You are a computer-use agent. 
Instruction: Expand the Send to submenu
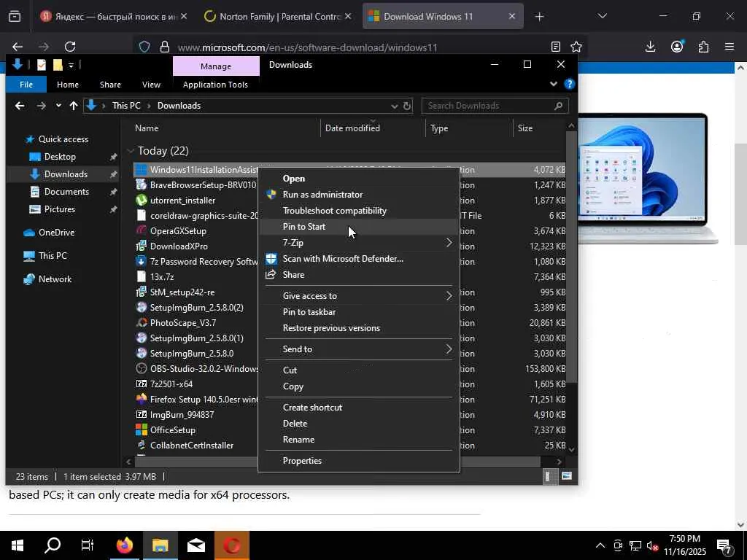(x=358, y=349)
